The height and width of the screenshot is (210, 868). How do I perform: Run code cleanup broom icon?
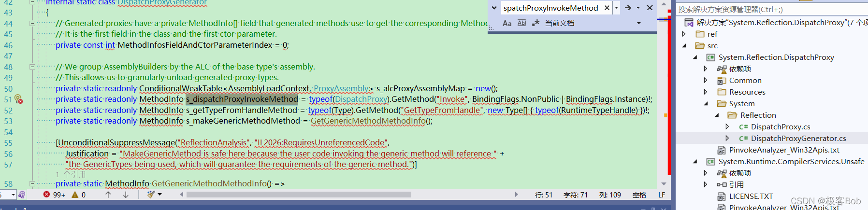[x=151, y=195]
